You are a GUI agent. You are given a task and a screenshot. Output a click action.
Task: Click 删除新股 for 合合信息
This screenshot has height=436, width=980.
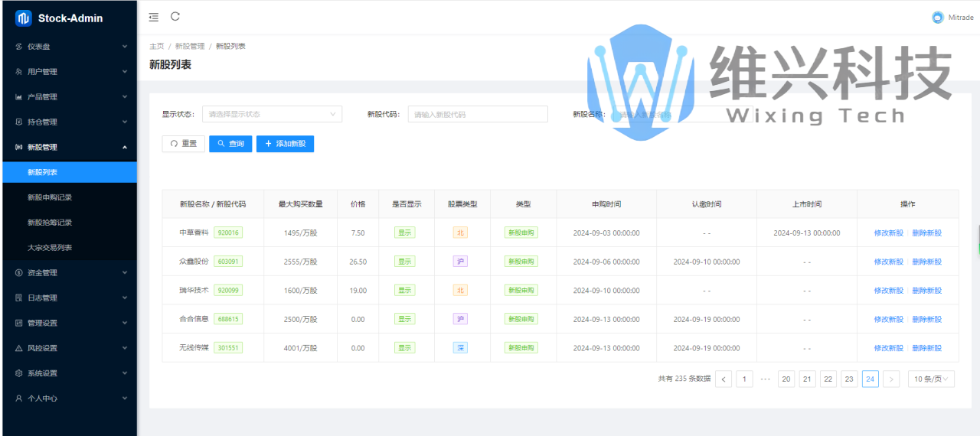coord(926,320)
